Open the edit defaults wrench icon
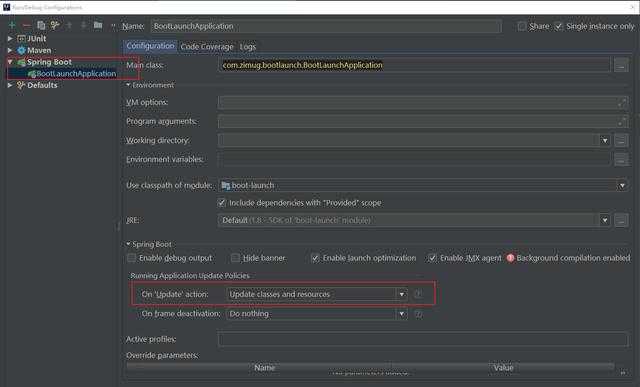Screen dimensions: 640x387 [x=55, y=25]
